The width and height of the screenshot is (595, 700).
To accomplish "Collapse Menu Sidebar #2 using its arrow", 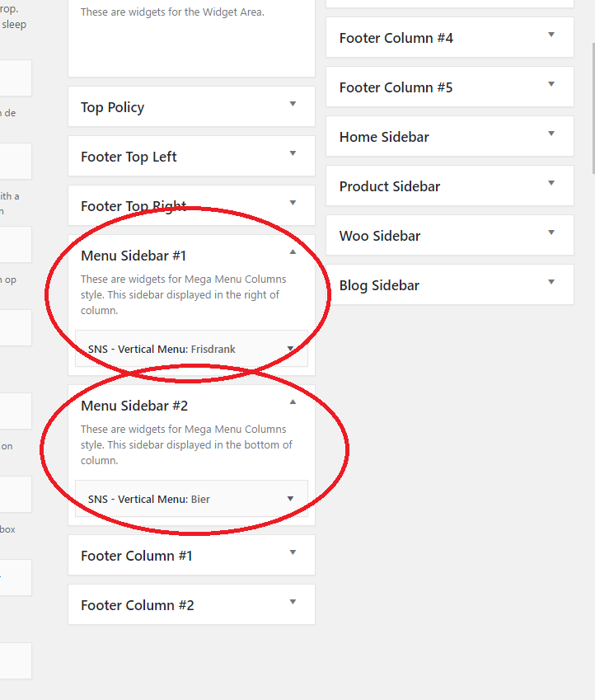I will pos(292,402).
